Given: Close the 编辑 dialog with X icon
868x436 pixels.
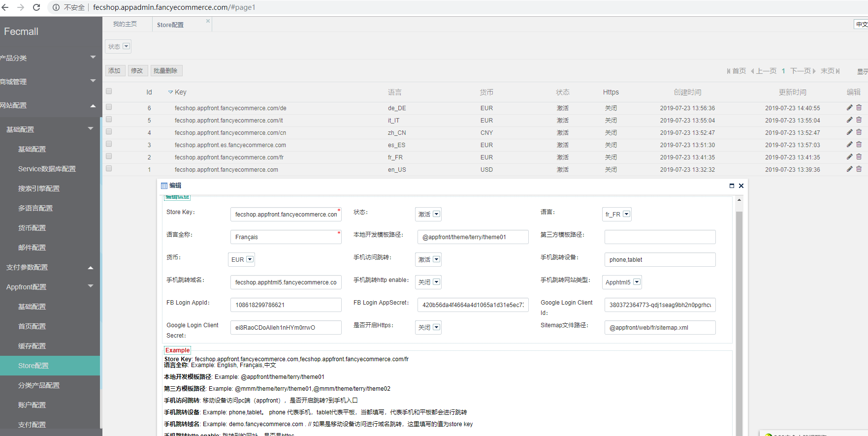Looking at the screenshot, I should click(741, 186).
